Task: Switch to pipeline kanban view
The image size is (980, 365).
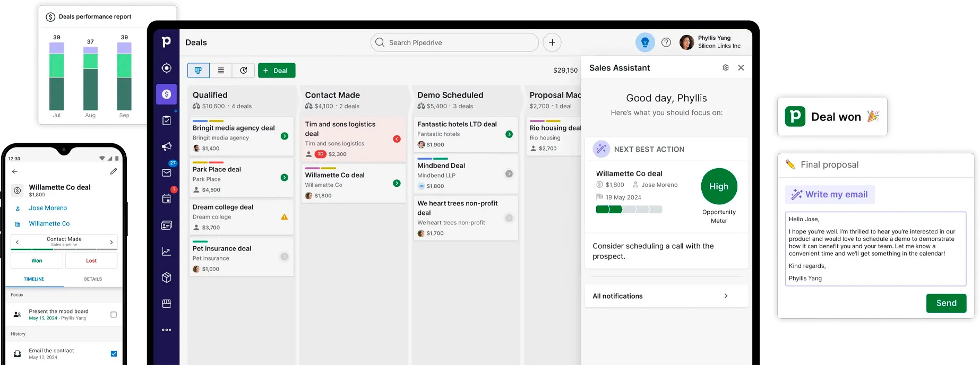Action: [x=198, y=70]
